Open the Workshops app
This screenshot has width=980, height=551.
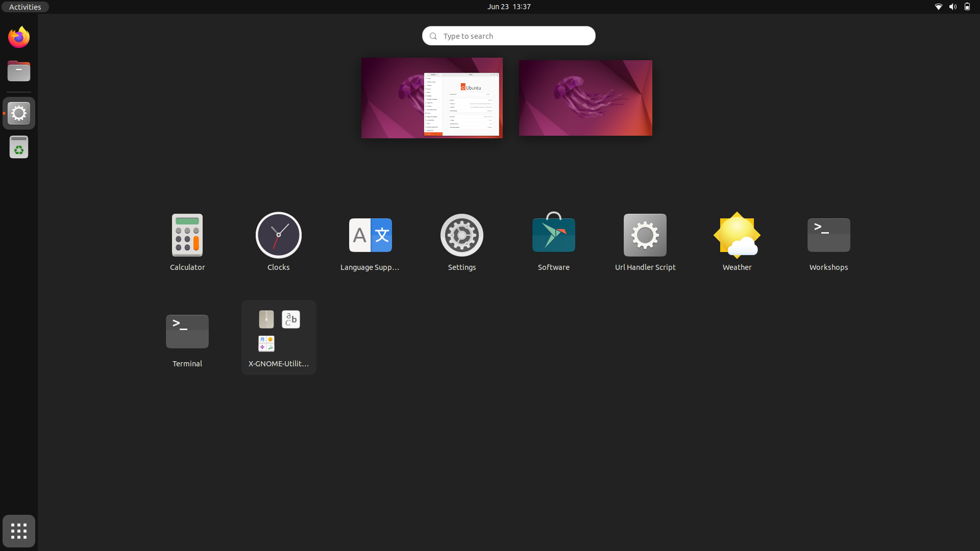[x=828, y=235]
